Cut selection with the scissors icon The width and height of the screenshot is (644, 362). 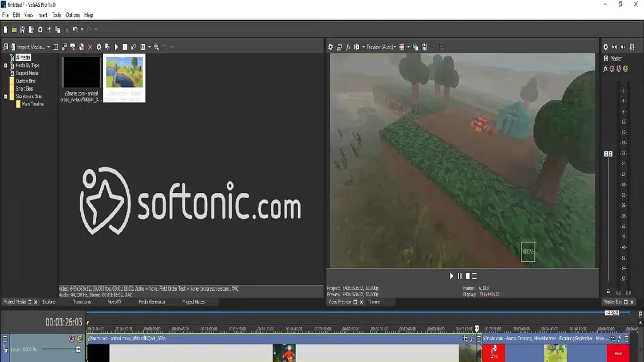[49, 30]
